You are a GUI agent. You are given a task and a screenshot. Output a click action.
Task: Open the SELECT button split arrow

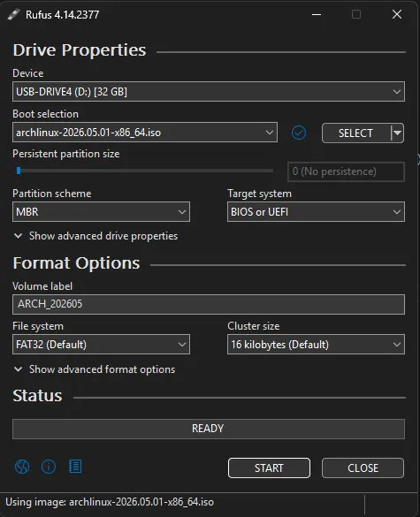tap(397, 133)
